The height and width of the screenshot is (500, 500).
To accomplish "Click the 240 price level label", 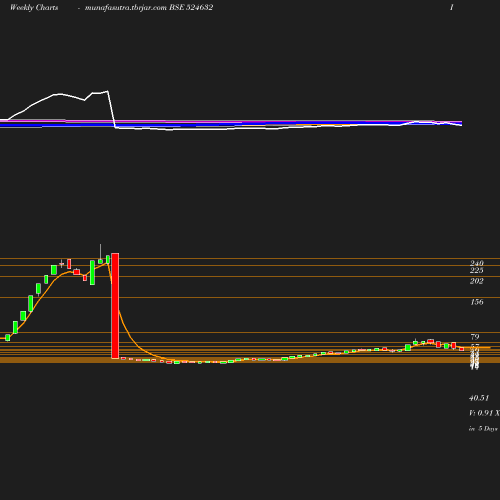I will tap(477, 263).
